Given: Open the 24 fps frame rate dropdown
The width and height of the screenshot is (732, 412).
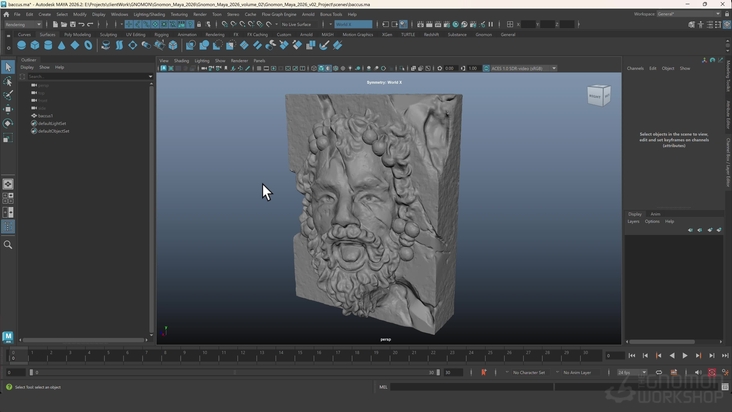Looking at the screenshot, I should pyautogui.click(x=632, y=372).
